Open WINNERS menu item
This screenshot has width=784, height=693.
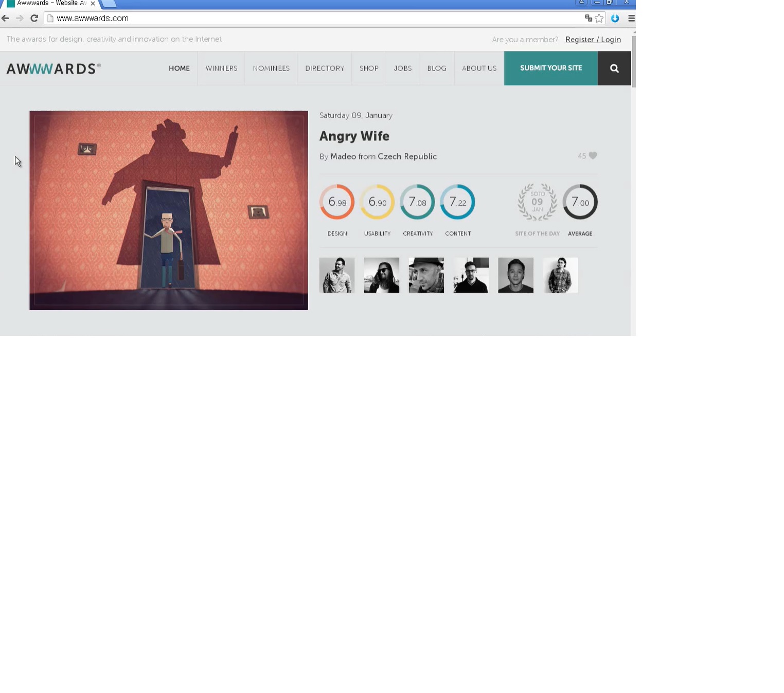[221, 68]
